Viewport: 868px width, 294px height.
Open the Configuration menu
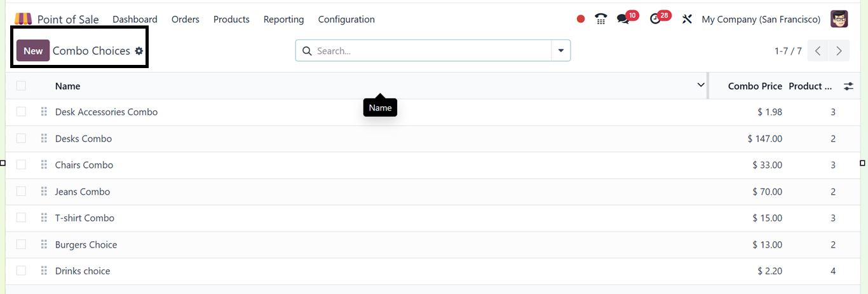click(x=346, y=19)
